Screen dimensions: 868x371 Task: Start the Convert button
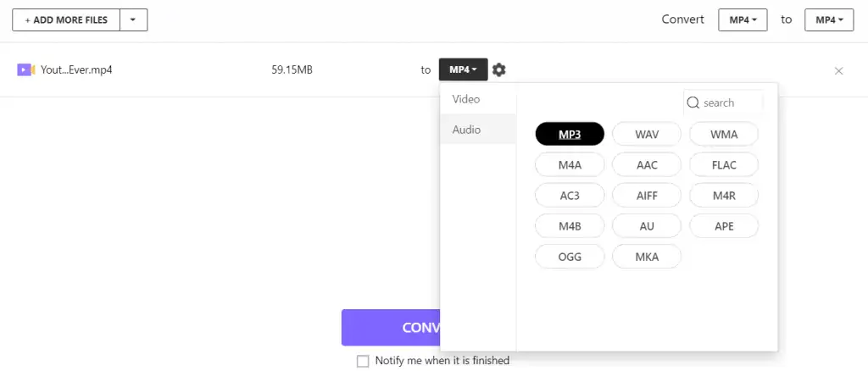pyautogui.click(x=391, y=327)
